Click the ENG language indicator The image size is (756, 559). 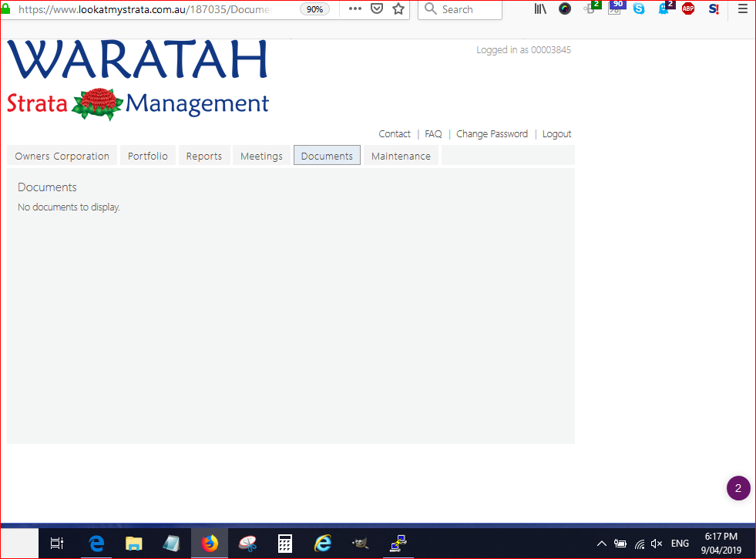point(680,544)
